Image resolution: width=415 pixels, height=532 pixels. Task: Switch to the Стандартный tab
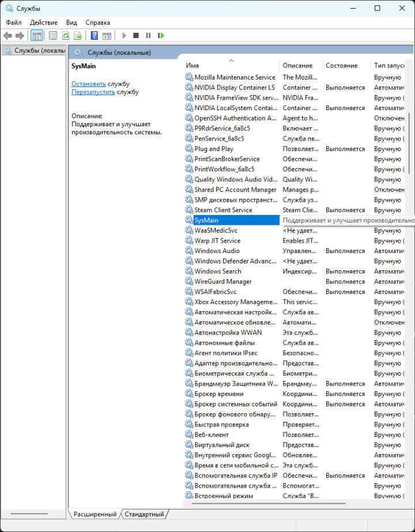[144, 514]
